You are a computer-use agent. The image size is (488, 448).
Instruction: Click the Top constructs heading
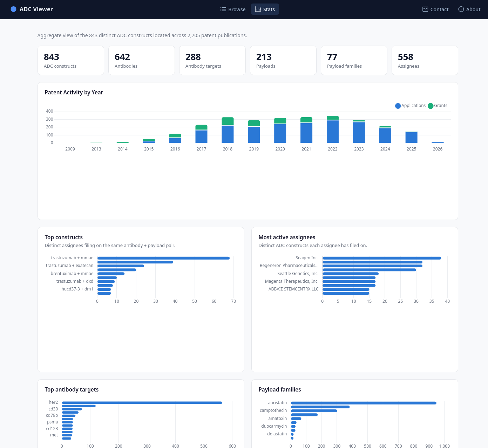[64, 238]
